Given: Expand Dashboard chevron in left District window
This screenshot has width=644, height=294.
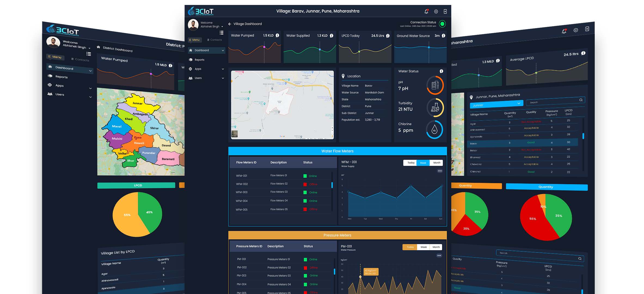Looking at the screenshot, I should click(90, 71).
